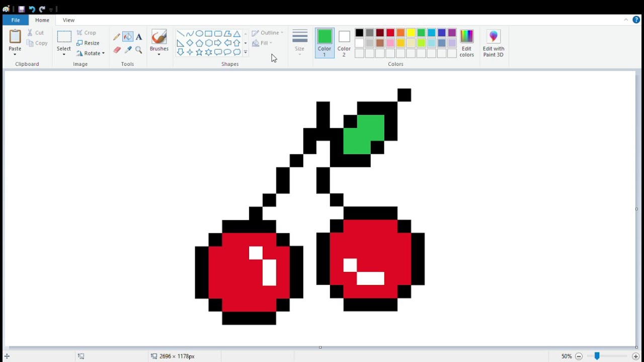This screenshot has width=644, height=362.
Task: Click Edit with Paint 3D
Action: click(x=494, y=43)
